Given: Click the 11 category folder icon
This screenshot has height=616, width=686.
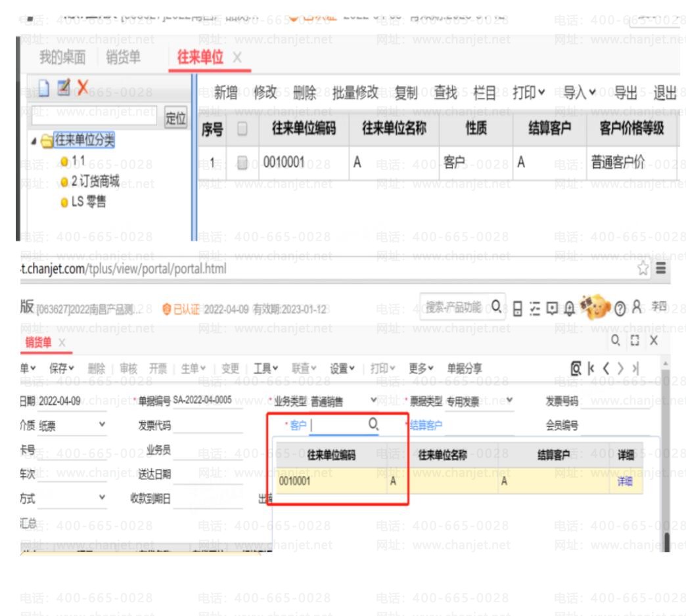Looking at the screenshot, I should [64, 162].
